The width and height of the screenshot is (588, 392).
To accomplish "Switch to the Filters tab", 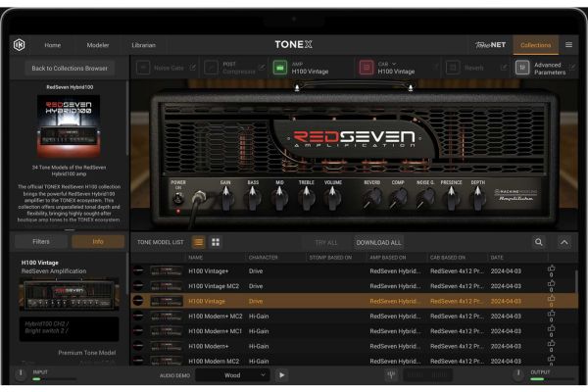I will [x=41, y=242].
